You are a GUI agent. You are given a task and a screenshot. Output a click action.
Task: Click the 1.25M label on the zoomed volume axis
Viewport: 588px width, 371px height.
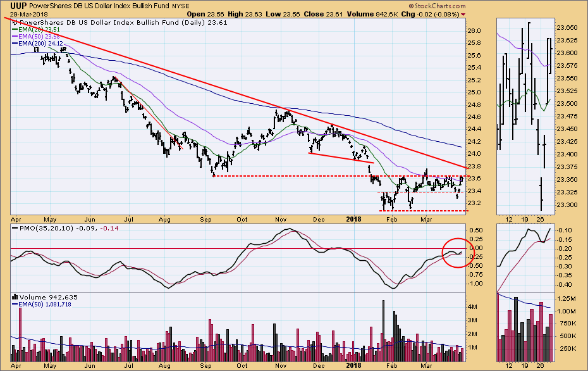(x=567, y=299)
